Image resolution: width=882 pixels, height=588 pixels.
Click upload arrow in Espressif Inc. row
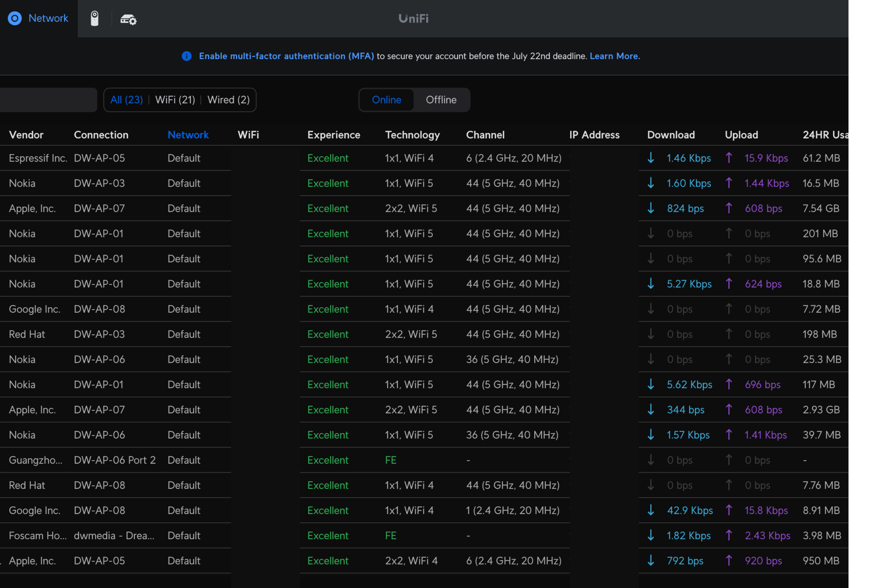click(x=729, y=158)
